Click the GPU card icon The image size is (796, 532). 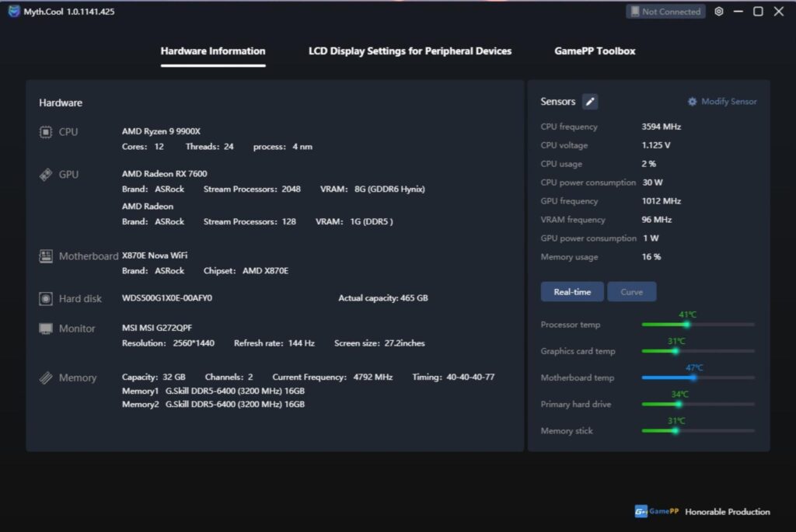tap(46, 175)
